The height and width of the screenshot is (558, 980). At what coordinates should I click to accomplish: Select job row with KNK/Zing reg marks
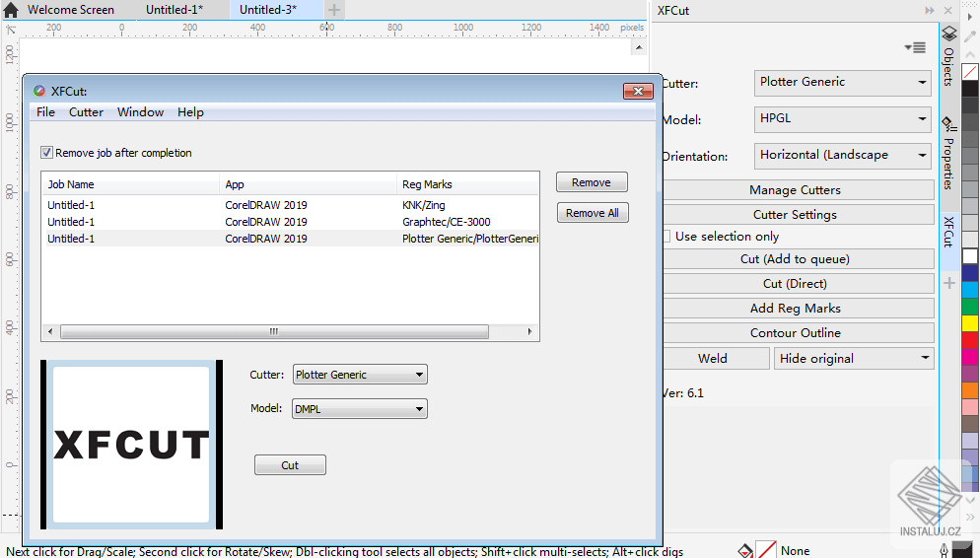(293, 205)
